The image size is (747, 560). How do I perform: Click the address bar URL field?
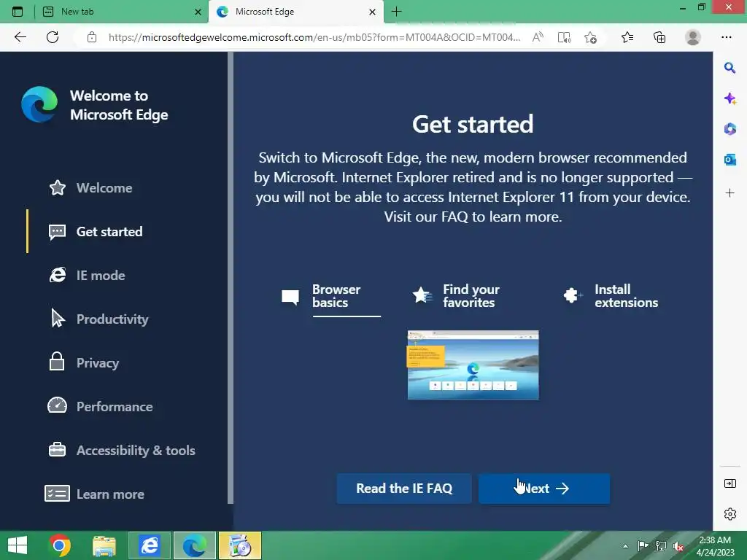(x=314, y=37)
